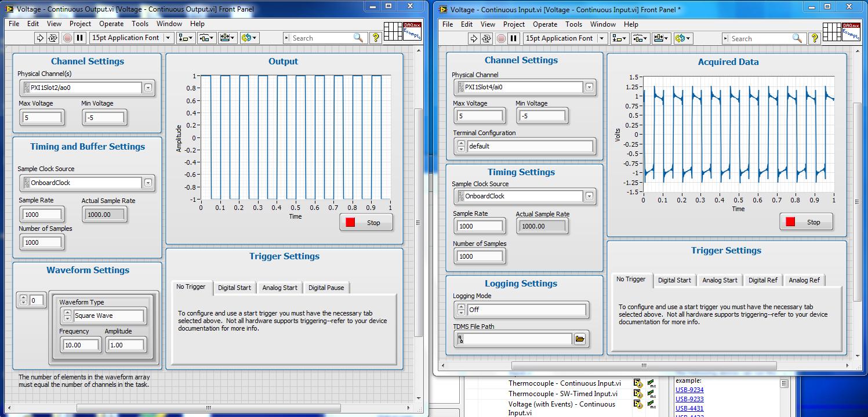Expand PXI1Slot2/ao0 physical channel dropdown
Screen dimensions: 868x417
tap(148, 88)
